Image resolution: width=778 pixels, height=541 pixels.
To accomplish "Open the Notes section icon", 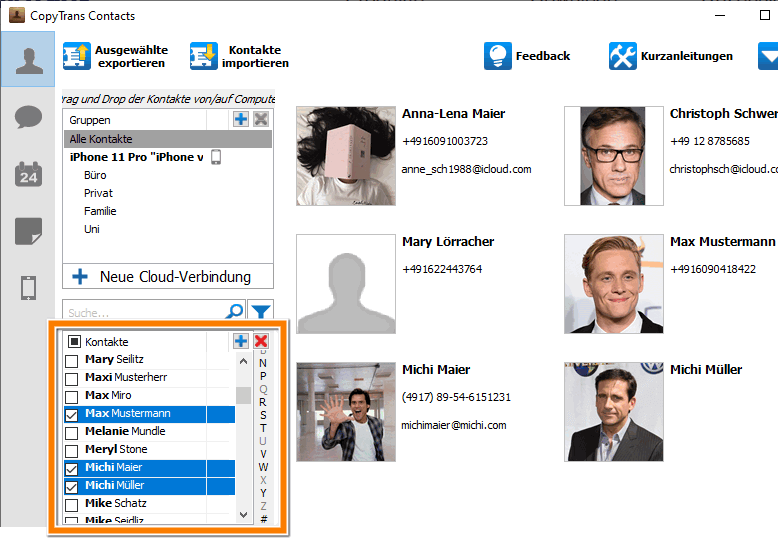I will click(x=28, y=231).
